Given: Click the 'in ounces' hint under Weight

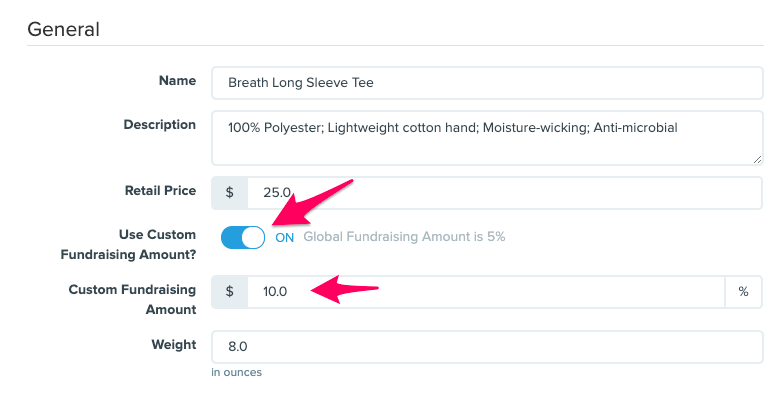Looking at the screenshot, I should [236, 373].
